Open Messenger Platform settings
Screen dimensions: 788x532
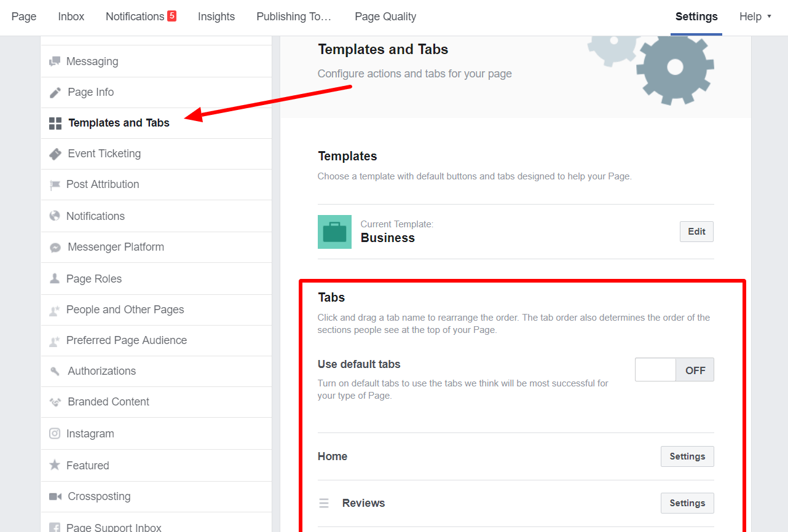coord(156,247)
